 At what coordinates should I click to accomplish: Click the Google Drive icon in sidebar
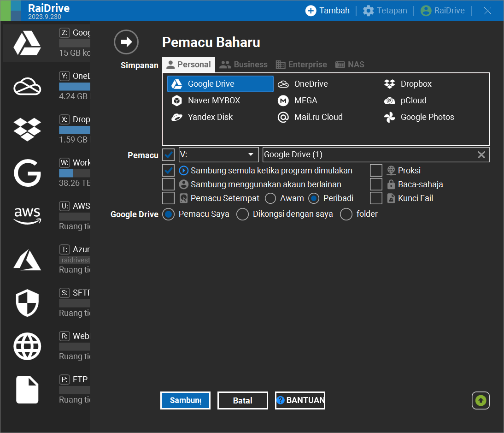[27, 43]
